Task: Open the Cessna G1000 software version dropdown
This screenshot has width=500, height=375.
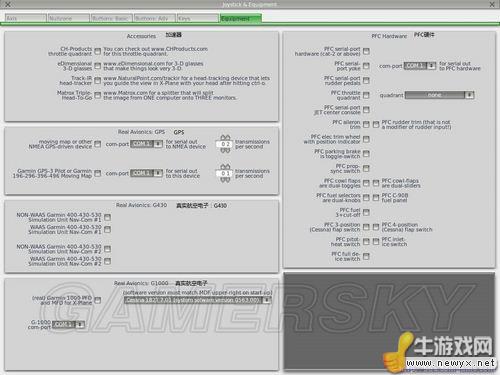Action: (x=197, y=300)
